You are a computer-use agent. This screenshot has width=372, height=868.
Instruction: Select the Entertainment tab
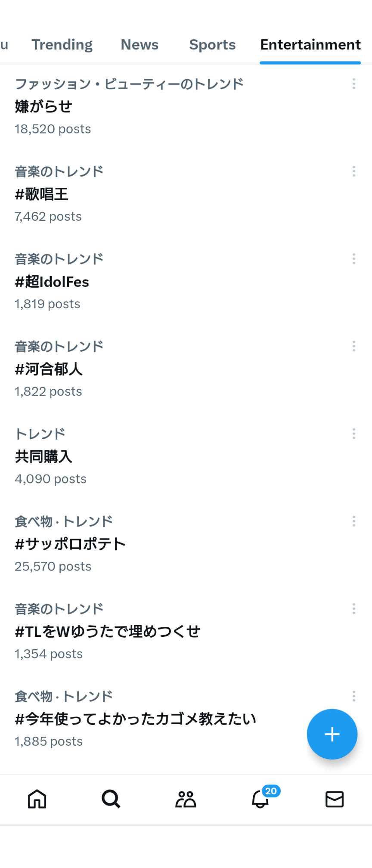coord(310,45)
